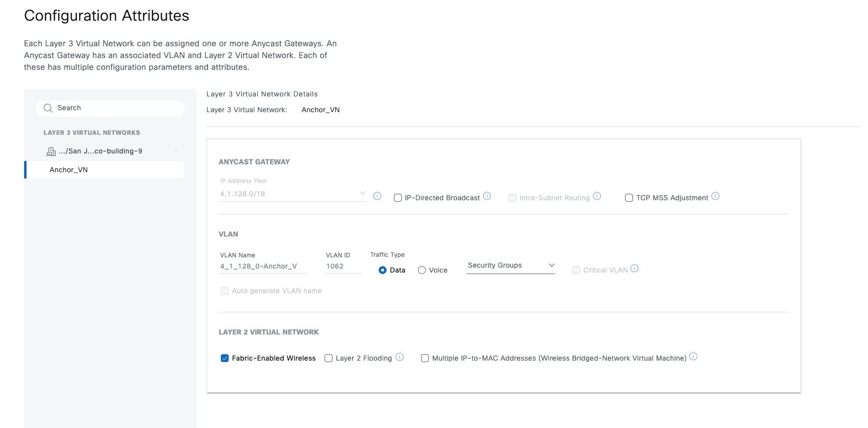Click the building site icon

click(x=51, y=152)
